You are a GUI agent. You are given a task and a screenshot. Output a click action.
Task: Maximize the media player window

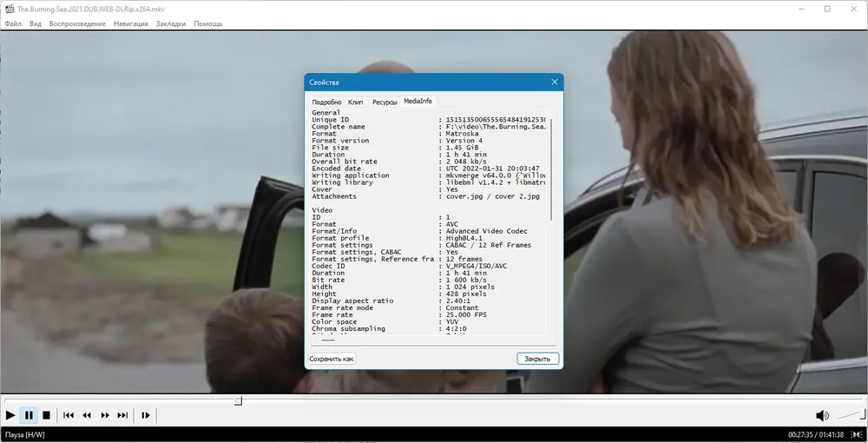click(x=827, y=9)
